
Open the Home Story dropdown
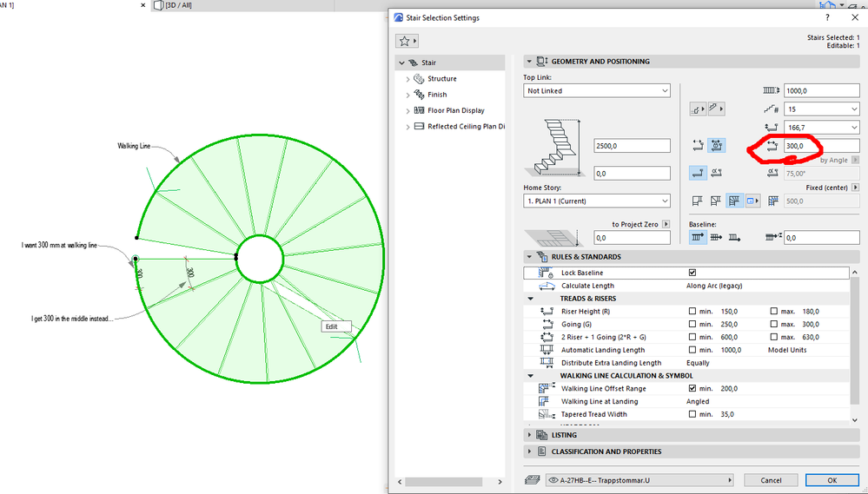[x=596, y=201]
